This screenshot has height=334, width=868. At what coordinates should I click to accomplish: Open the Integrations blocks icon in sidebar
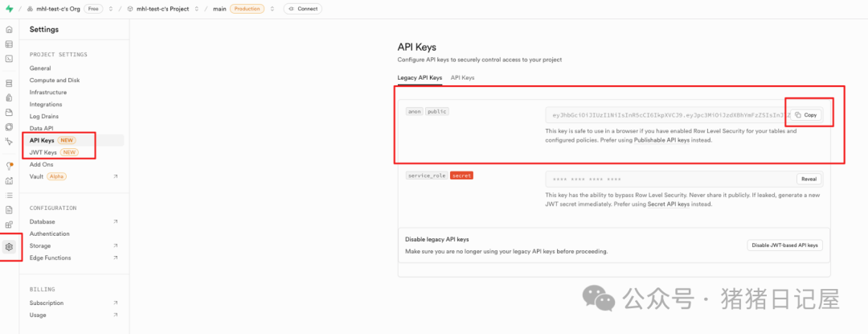(x=9, y=225)
